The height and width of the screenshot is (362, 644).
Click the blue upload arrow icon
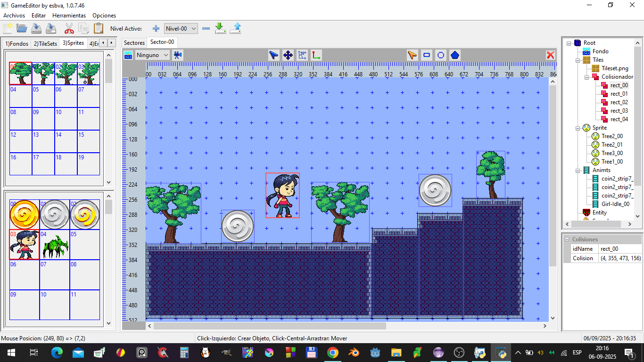235,28
